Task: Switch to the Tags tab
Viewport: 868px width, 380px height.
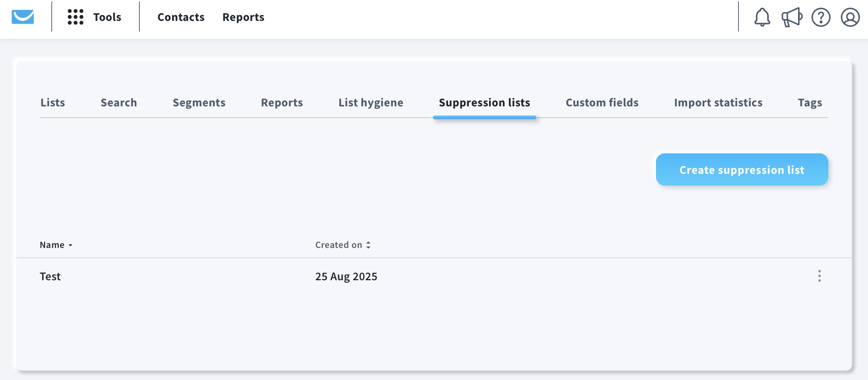Action: point(810,102)
